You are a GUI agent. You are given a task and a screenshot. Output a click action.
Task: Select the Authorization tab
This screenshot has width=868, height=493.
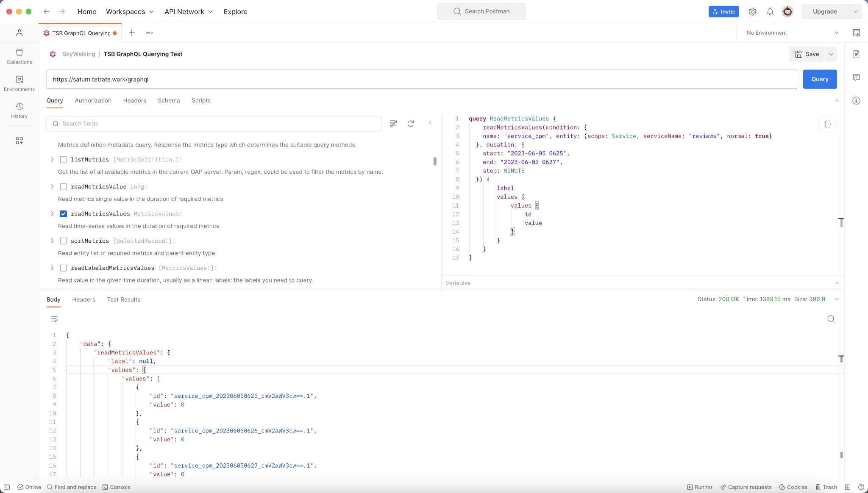[93, 100]
